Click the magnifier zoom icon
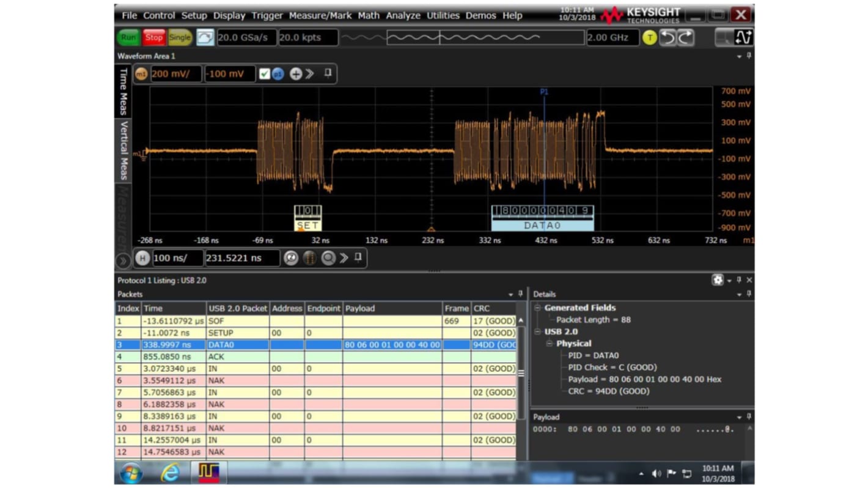Viewport: 868px width, 488px height. click(x=328, y=258)
